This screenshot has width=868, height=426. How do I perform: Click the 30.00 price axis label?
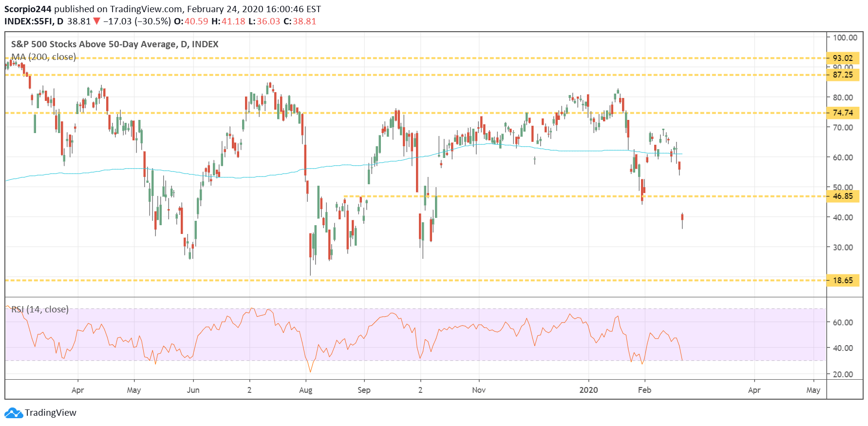pyautogui.click(x=843, y=248)
